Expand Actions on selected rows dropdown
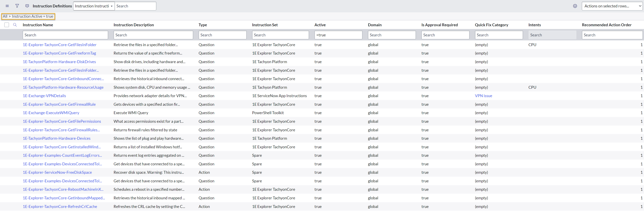Viewport: 644px width, 215px height. (x=612, y=6)
